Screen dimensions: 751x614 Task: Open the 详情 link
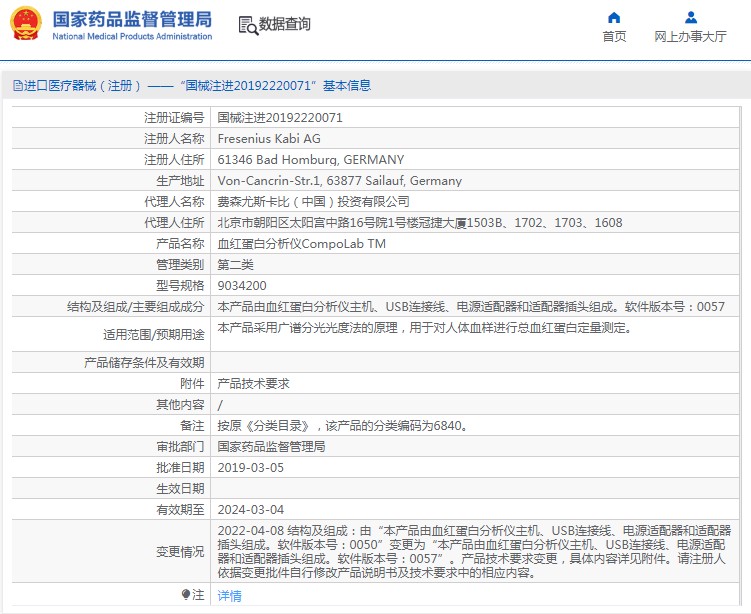[229, 596]
